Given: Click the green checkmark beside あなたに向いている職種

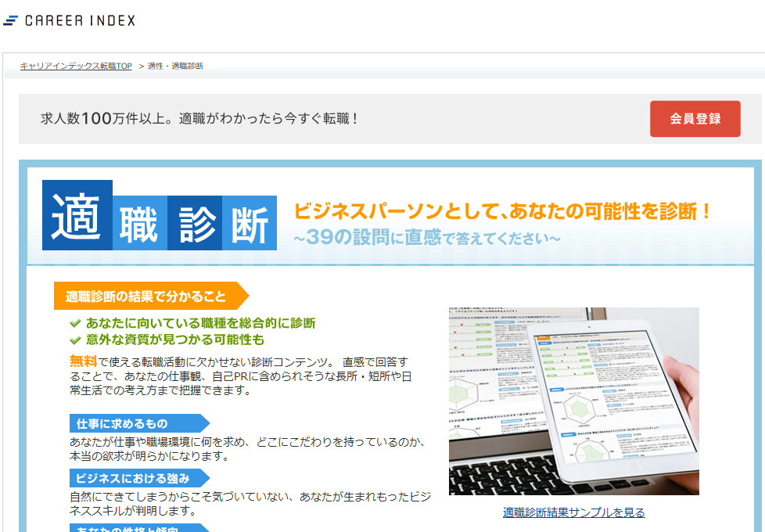Looking at the screenshot, I should pyautogui.click(x=75, y=323).
